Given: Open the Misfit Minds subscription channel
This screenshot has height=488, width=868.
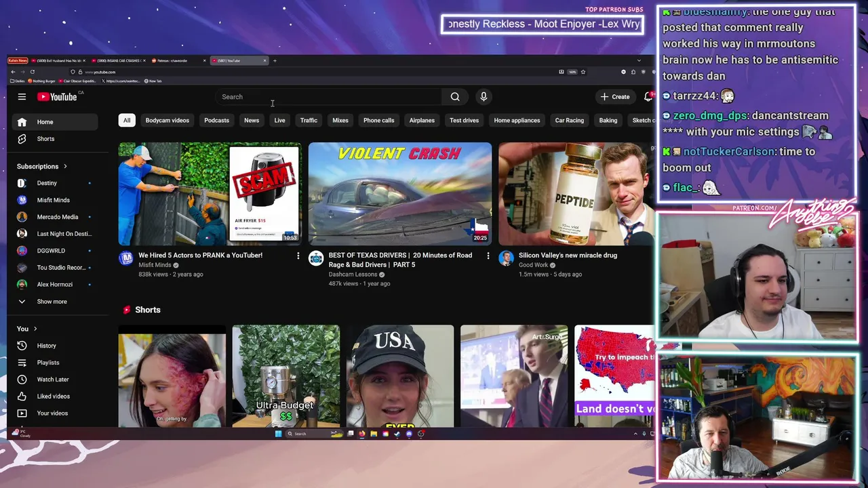Looking at the screenshot, I should click(x=55, y=200).
